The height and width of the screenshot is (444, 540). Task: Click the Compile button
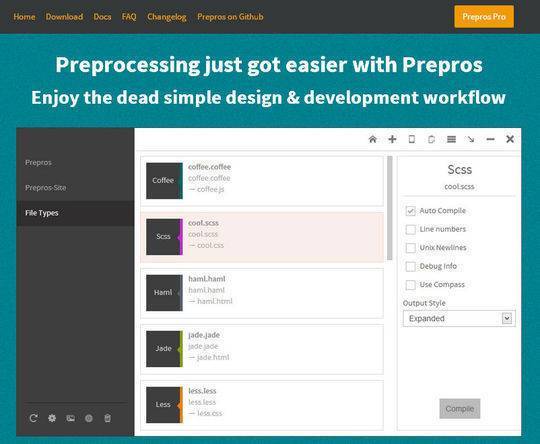coord(459,409)
